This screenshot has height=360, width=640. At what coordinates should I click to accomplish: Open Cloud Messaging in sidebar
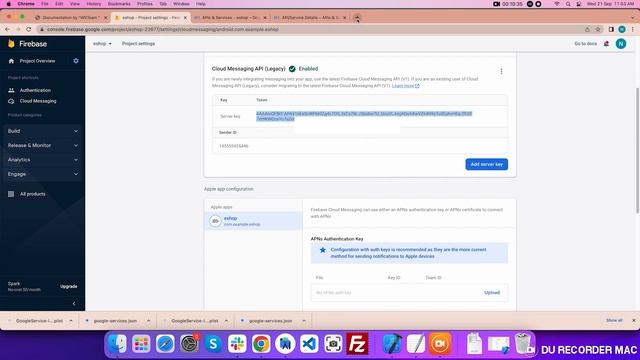pyautogui.click(x=38, y=101)
